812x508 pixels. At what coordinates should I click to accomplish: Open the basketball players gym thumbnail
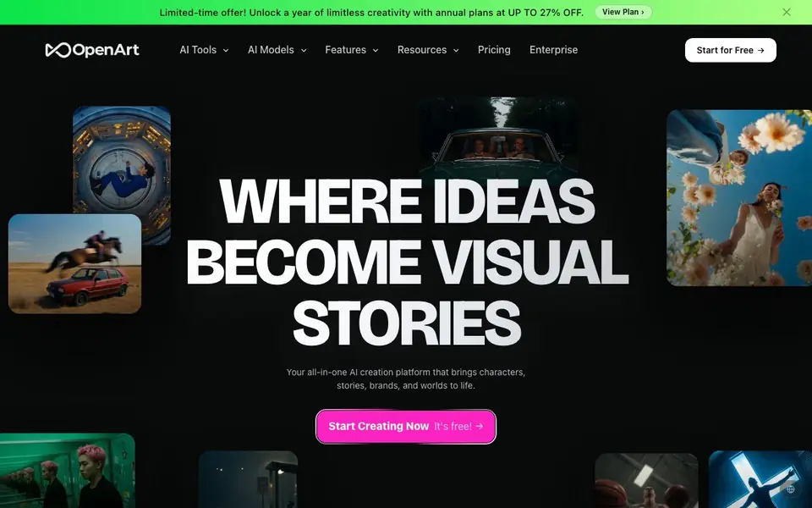click(646, 481)
